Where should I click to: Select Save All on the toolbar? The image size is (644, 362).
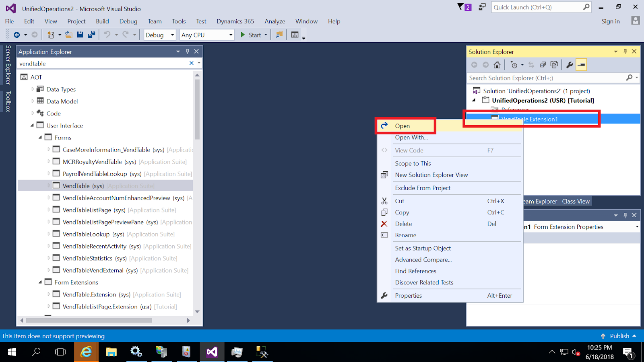(x=92, y=35)
